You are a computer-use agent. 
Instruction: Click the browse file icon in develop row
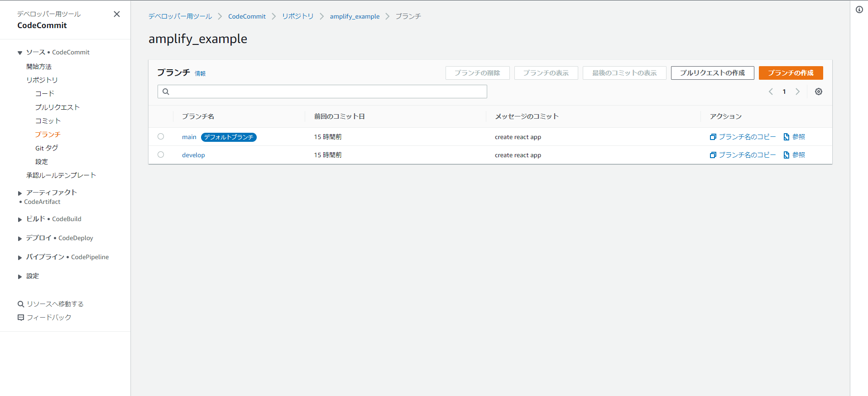(x=786, y=155)
